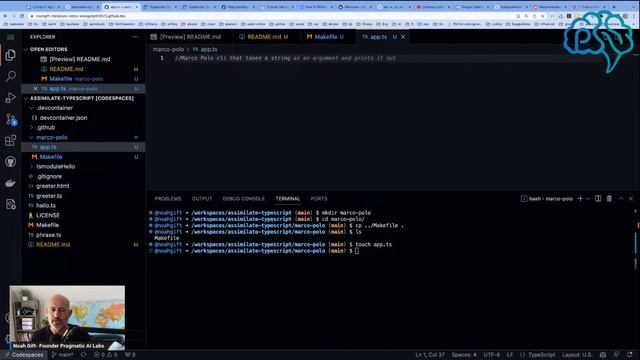
Task: Maximize the panel with up chevron
Action: coord(620,199)
